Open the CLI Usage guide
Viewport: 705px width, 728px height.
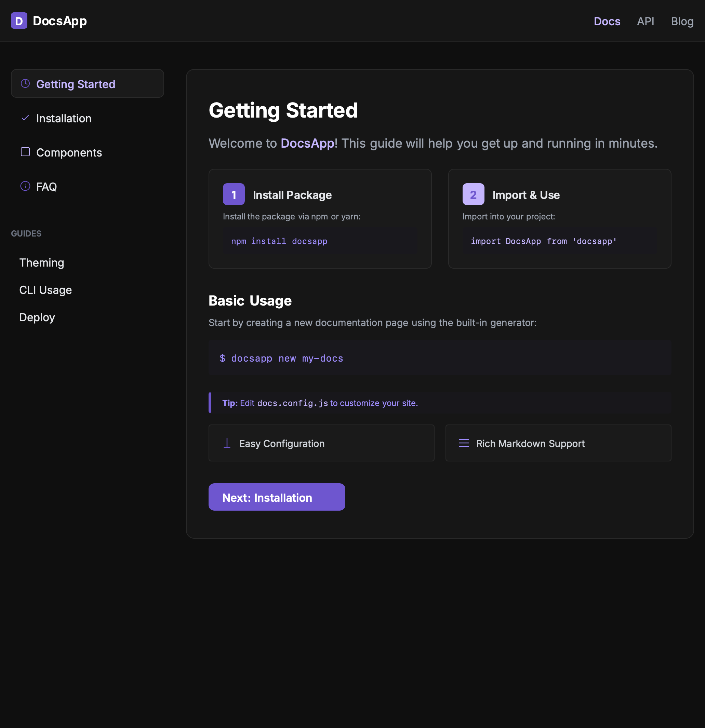[45, 290]
